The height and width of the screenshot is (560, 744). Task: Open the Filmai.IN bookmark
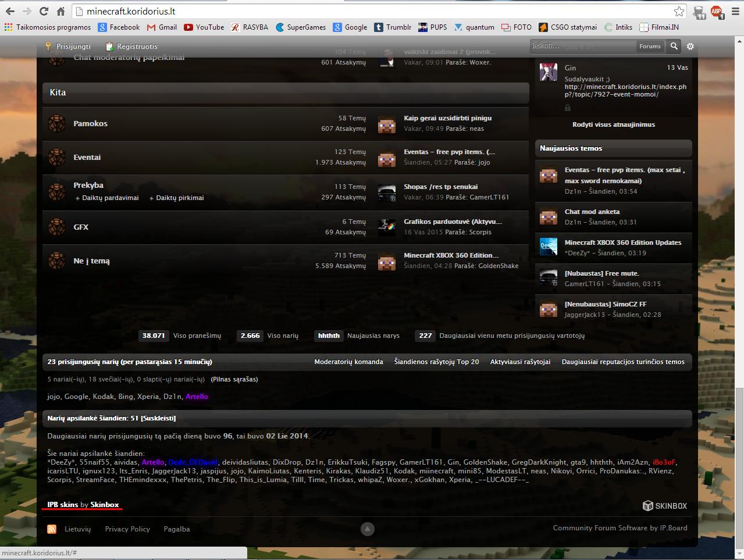659,27
